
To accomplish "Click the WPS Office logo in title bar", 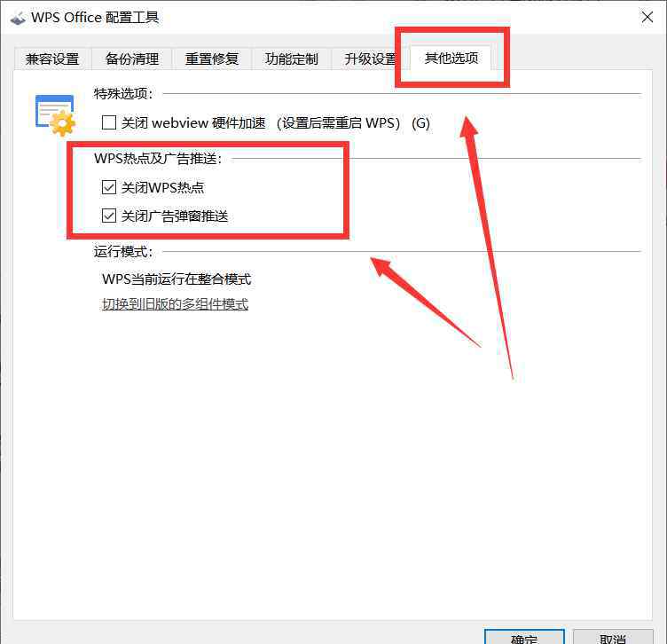I will click(17, 19).
